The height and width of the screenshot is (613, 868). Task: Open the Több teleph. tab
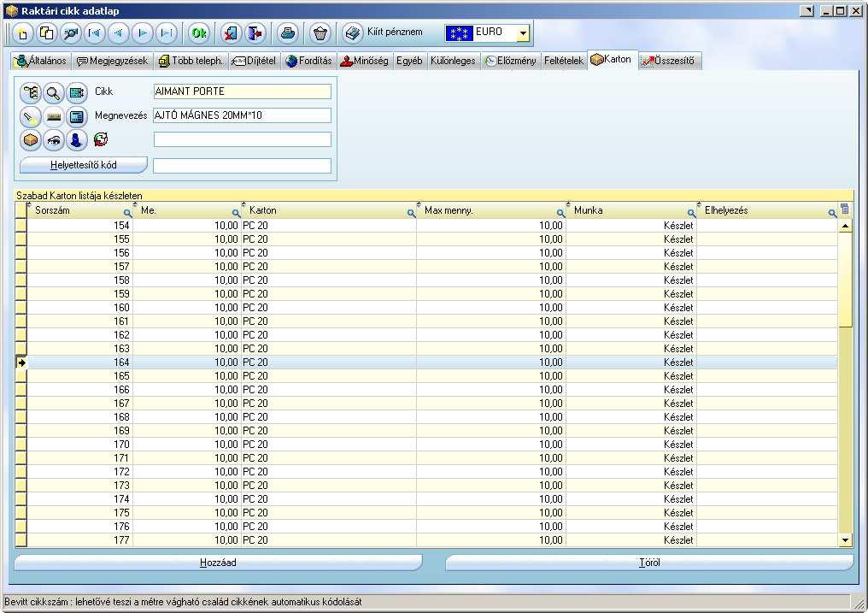[191, 61]
